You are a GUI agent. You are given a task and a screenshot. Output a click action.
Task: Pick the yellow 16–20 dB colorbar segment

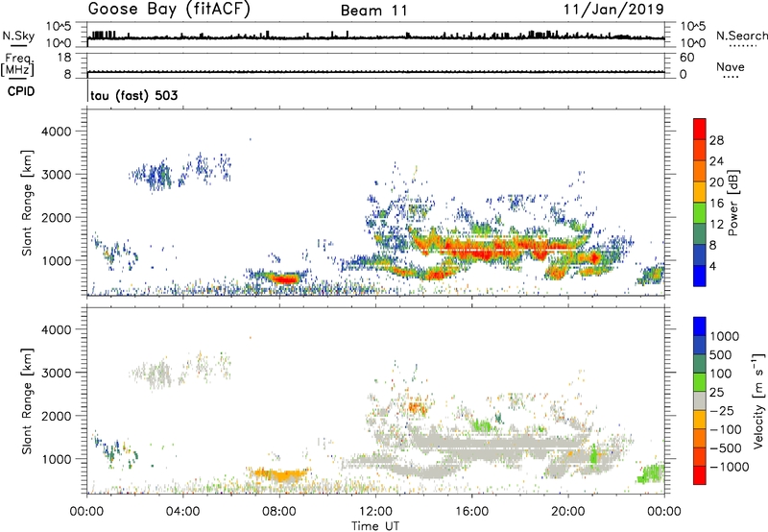[700, 192]
